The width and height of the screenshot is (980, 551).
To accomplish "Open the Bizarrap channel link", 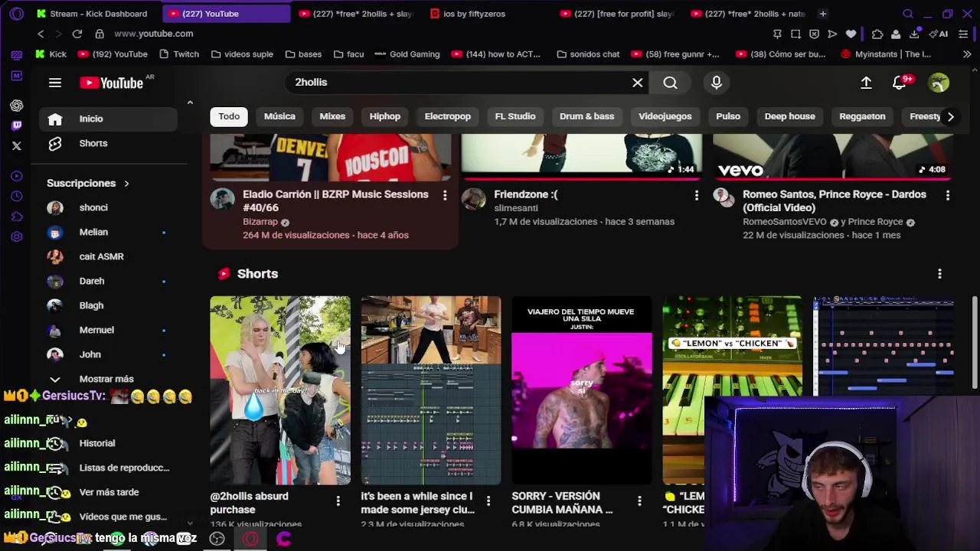I will [260, 222].
